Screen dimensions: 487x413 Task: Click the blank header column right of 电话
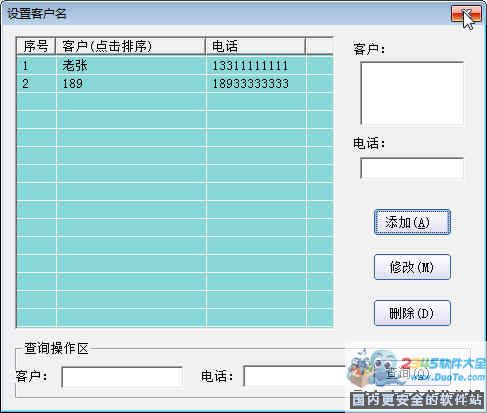click(319, 46)
